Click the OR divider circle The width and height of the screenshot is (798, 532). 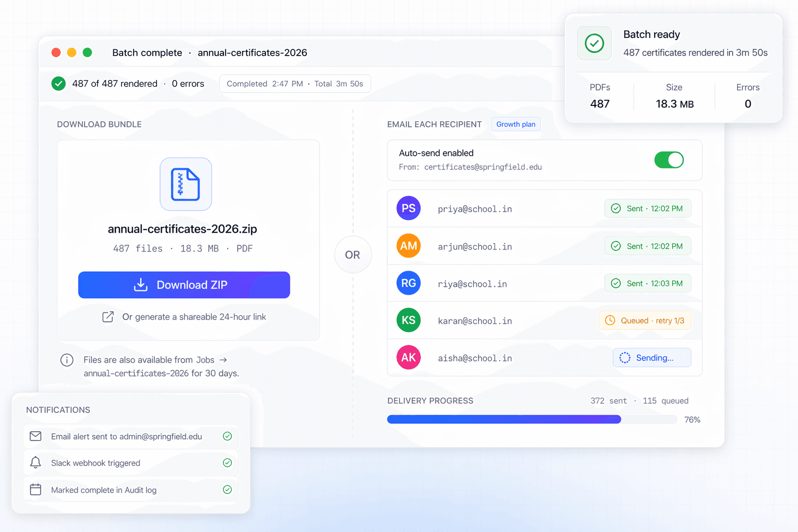point(353,255)
